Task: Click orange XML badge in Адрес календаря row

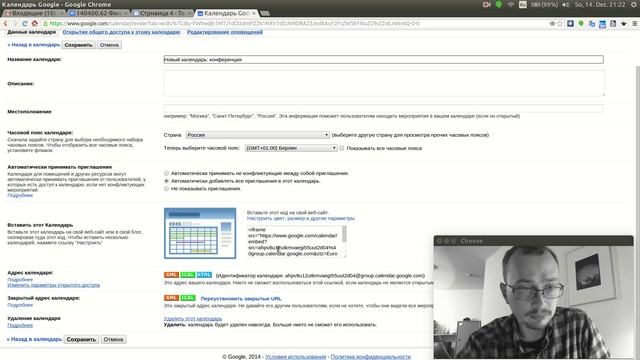Action: [x=171, y=275]
